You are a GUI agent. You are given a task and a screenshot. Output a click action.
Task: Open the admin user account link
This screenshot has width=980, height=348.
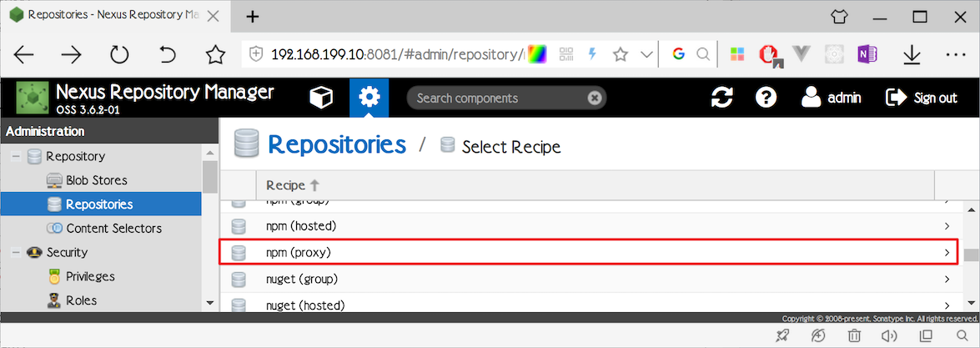832,98
